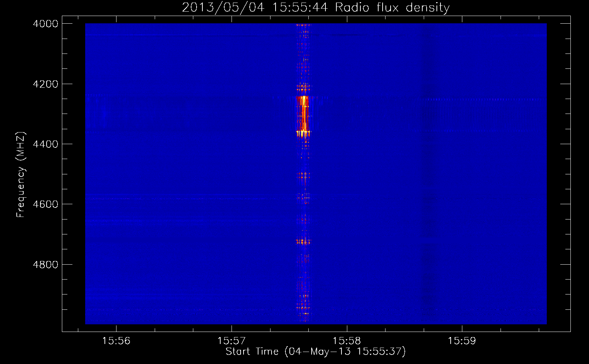Click the 4600 frequency tick label
Screen dimensions: 589x364
point(46,204)
